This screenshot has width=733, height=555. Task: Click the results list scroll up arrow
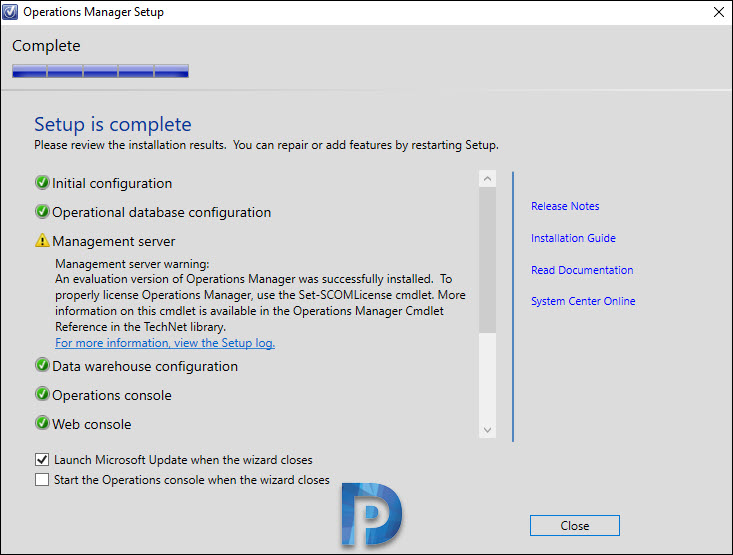(x=488, y=179)
